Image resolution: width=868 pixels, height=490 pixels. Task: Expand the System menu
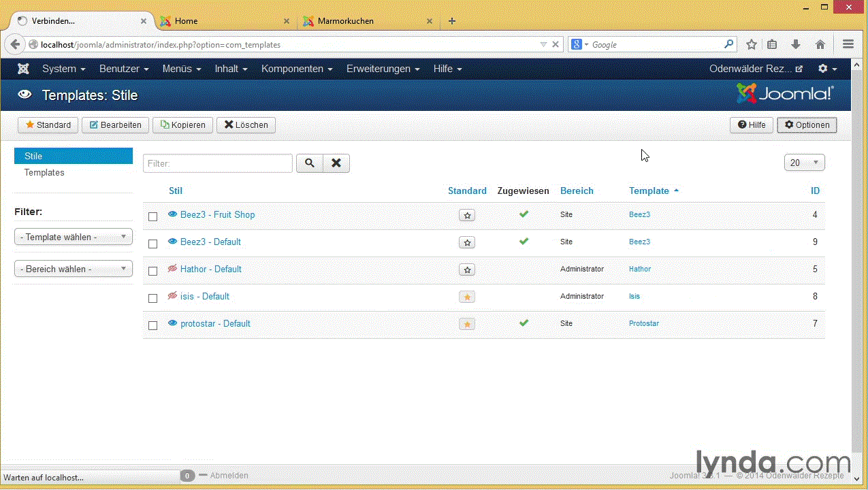point(64,69)
